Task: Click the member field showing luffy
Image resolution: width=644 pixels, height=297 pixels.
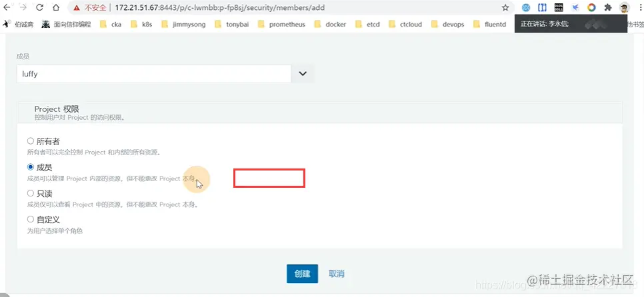Action: click(x=153, y=73)
